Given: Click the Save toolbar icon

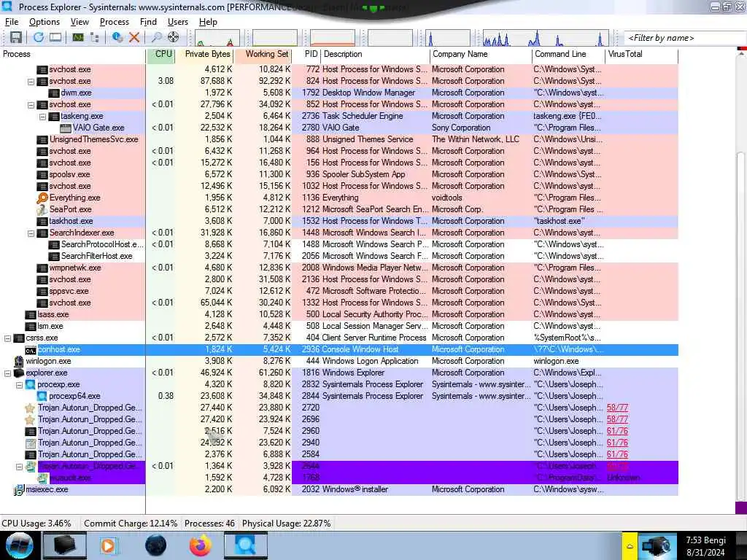Looking at the screenshot, I should [16, 37].
